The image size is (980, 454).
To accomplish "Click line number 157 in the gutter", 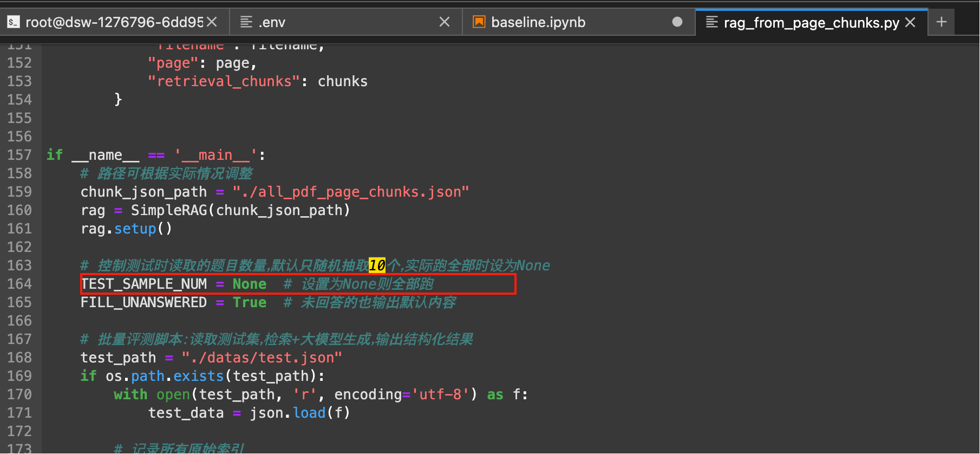I will pyautogui.click(x=19, y=155).
